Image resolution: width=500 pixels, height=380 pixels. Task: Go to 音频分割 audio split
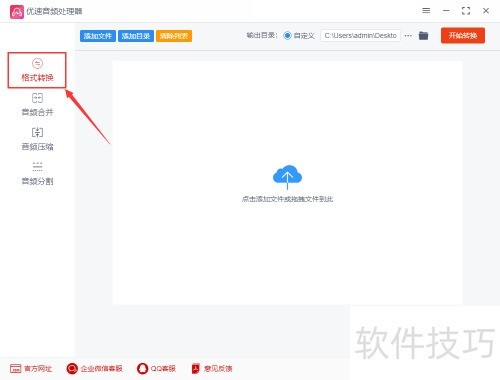[37, 173]
